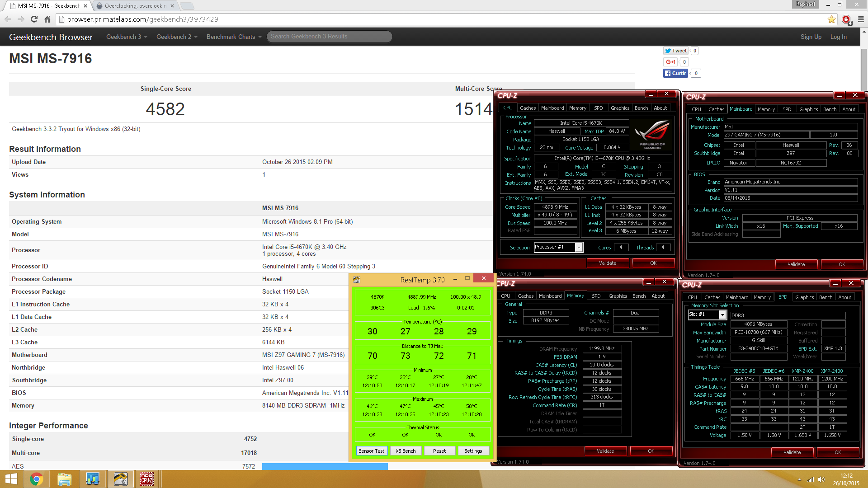Click OK in the CPU-tab CPU-Z window
868x488 pixels.
[x=653, y=263]
